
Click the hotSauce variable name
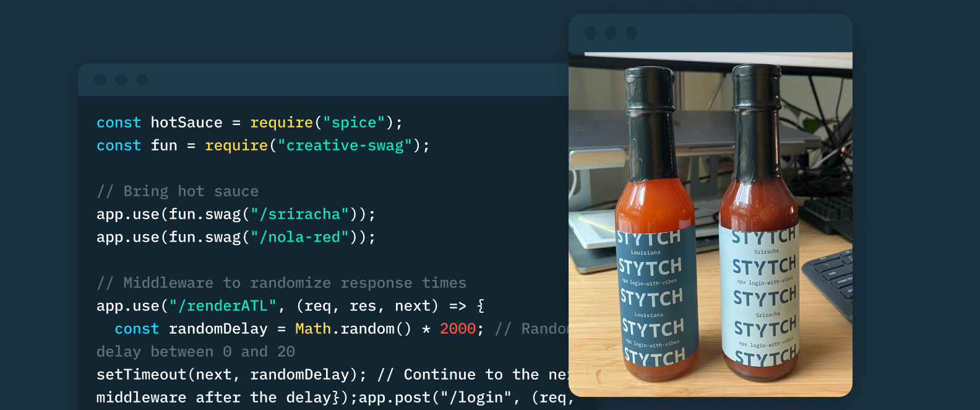click(x=187, y=123)
